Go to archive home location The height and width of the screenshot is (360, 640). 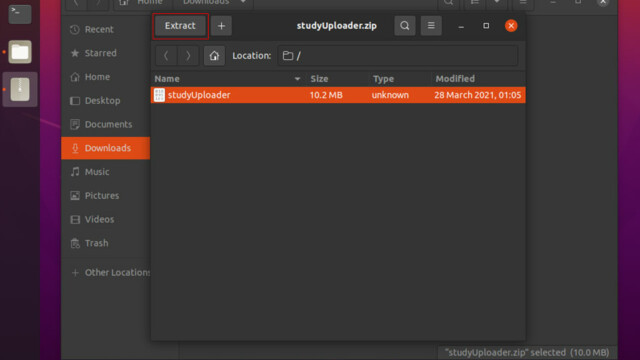214,56
